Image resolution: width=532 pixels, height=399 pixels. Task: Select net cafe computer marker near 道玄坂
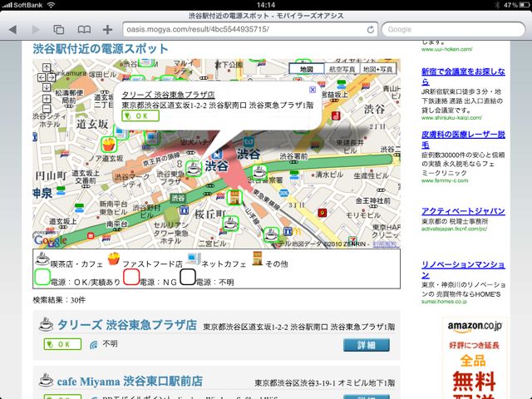click(121, 131)
